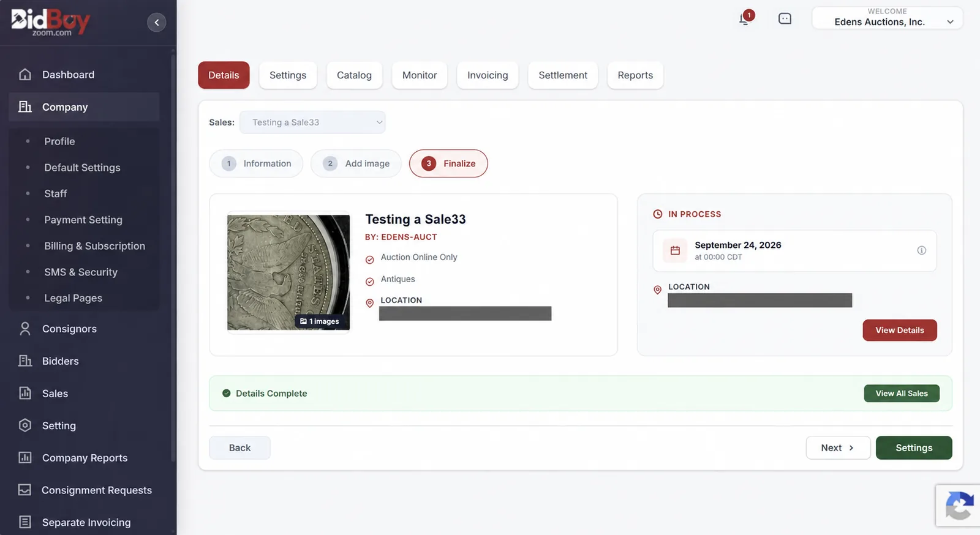Open the chat messages icon

tap(785, 19)
